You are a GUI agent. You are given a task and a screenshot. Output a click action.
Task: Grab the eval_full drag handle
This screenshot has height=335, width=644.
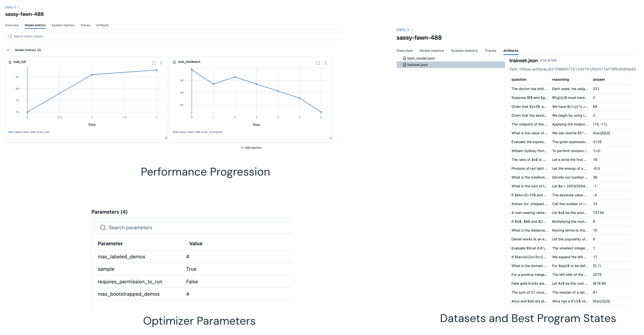click(x=10, y=62)
